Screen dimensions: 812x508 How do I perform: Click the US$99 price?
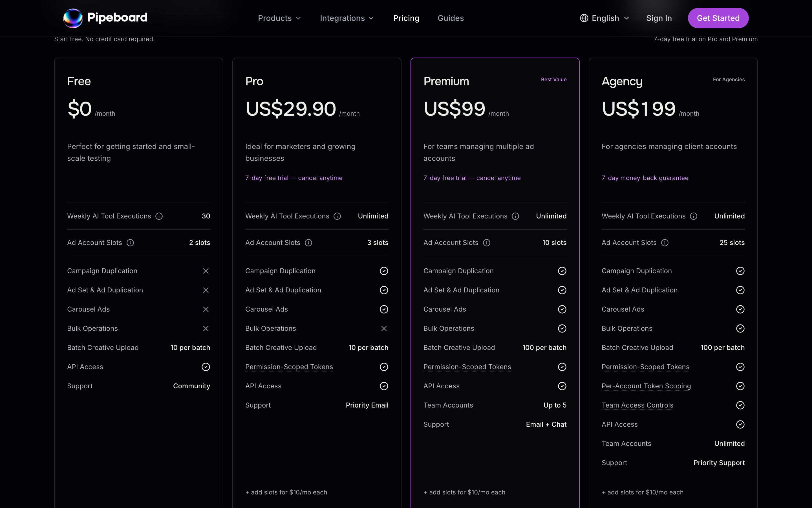click(454, 109)
